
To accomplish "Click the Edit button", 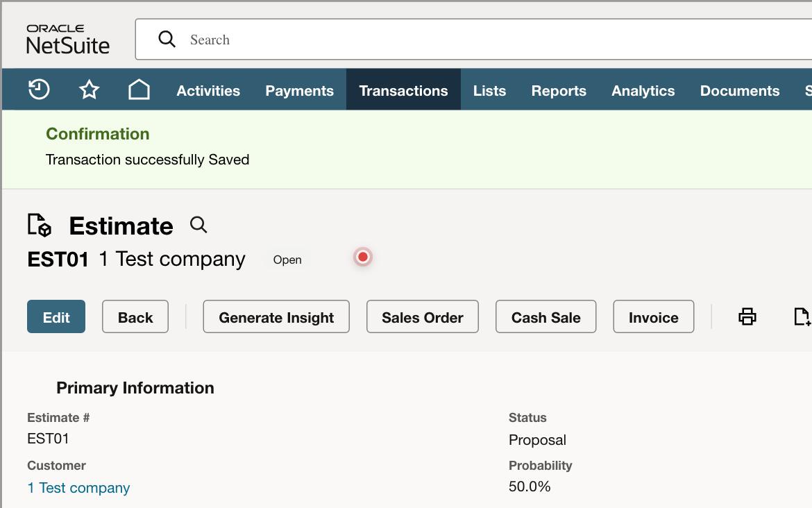I will (56, 316).
